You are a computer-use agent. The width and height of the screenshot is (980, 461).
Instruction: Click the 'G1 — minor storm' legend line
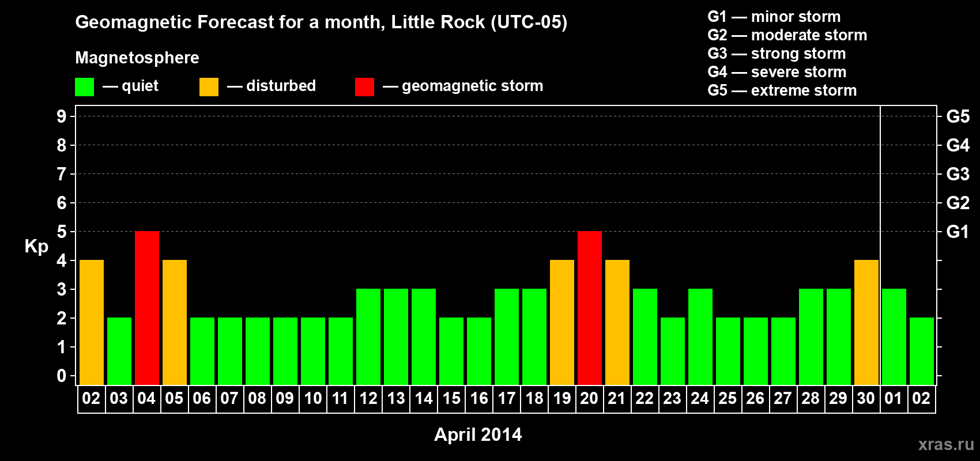[x=774, y=17]
